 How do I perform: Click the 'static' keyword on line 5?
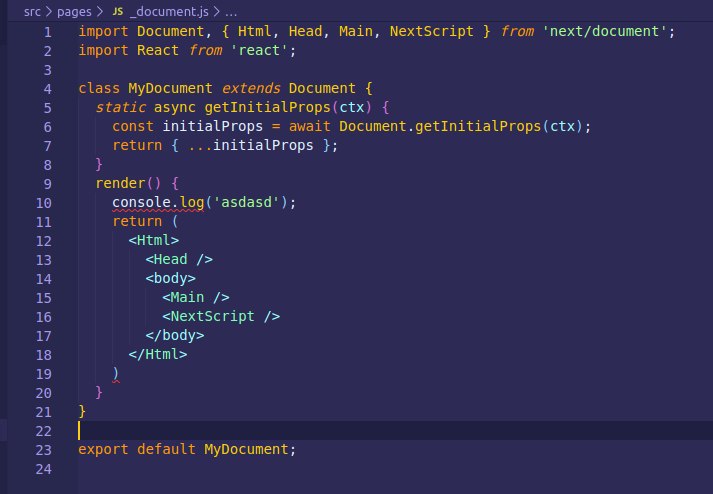(120, 107)
